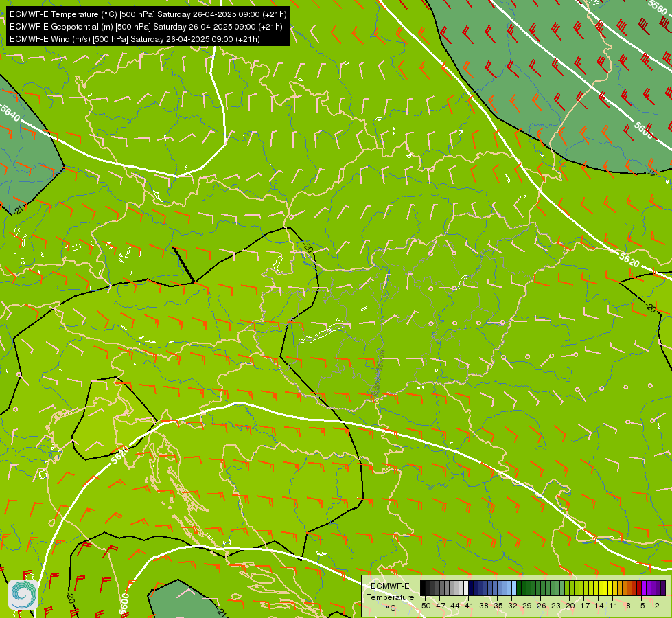Select the ECMWF-E Temperature (°C) title line
This screenshot has width=672, height=618.
[148, 14]
